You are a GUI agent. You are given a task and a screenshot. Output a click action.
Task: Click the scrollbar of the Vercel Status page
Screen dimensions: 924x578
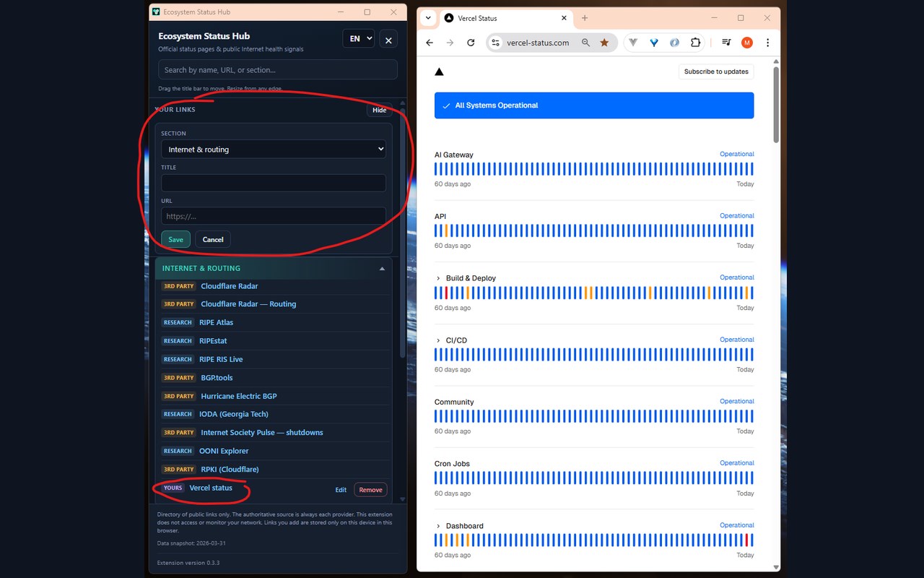point(776,105)
